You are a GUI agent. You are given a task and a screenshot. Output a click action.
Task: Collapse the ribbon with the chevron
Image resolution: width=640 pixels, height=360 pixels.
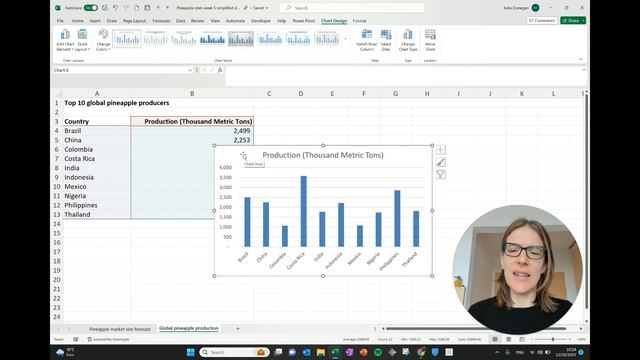click(580, 60)
